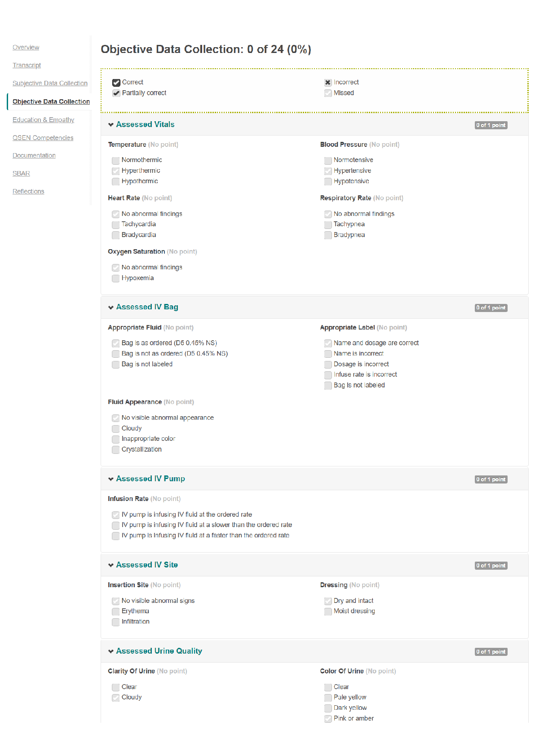Viewport: 535px width, 756px height.
Task: Click the Partially correct legend icon
Action: point(116,93)
